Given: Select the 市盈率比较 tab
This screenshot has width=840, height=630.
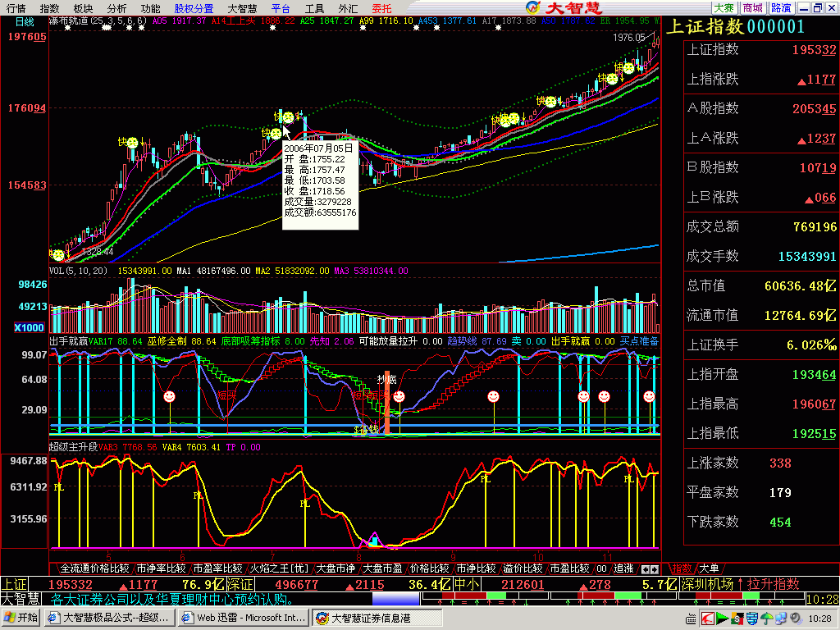Looking at the screenshot, I should pyautogui.click(x=218, y=568).
